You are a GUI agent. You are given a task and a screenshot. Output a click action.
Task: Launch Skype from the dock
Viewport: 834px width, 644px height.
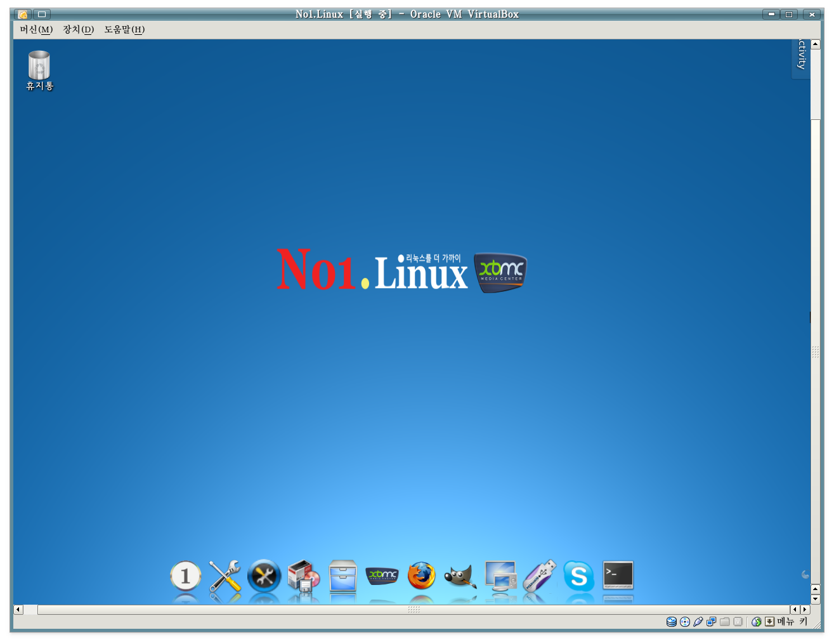pos(579,576)
